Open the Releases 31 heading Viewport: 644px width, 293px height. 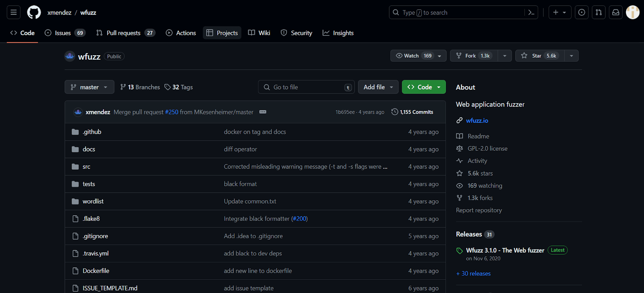click(x=475, y=234)
